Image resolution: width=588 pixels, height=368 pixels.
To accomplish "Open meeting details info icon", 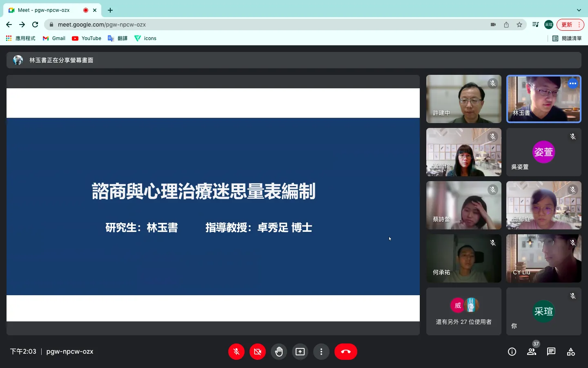I will click(512, 352).
